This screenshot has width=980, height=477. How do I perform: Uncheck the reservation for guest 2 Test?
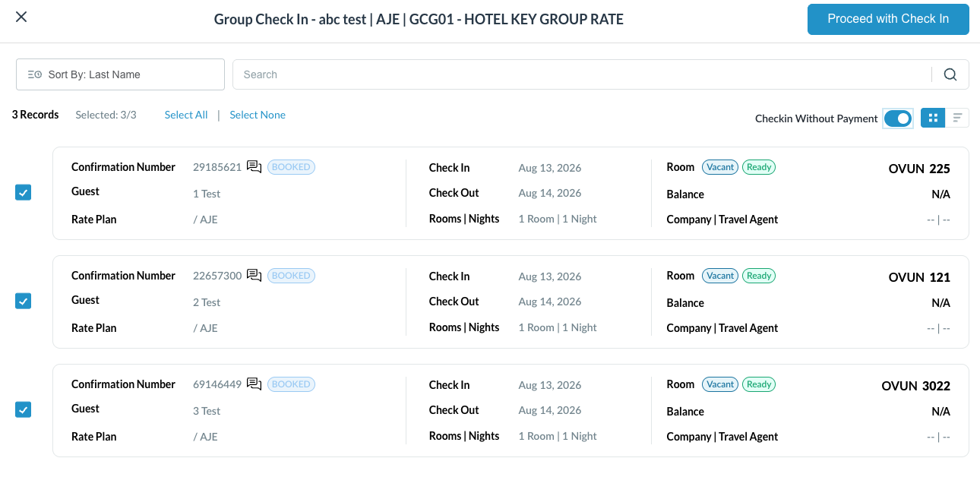pyautogui.click(x=24, y=302)
